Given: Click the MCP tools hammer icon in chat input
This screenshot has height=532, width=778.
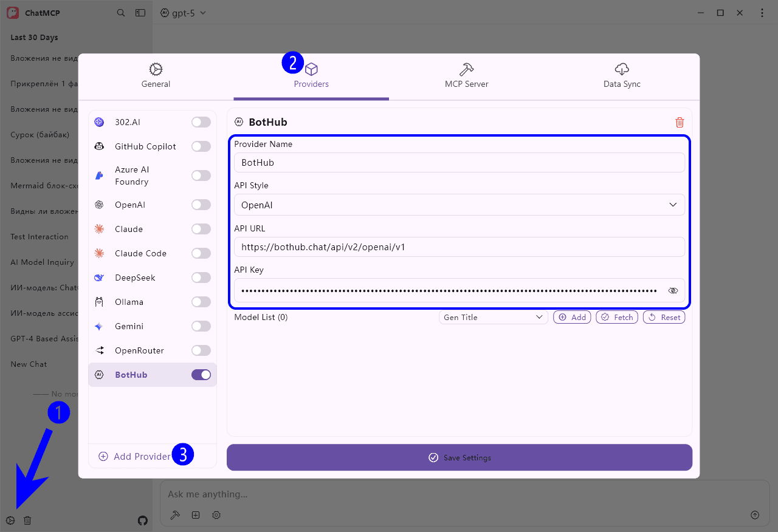Looking at the screenshot, I should 175,514.
